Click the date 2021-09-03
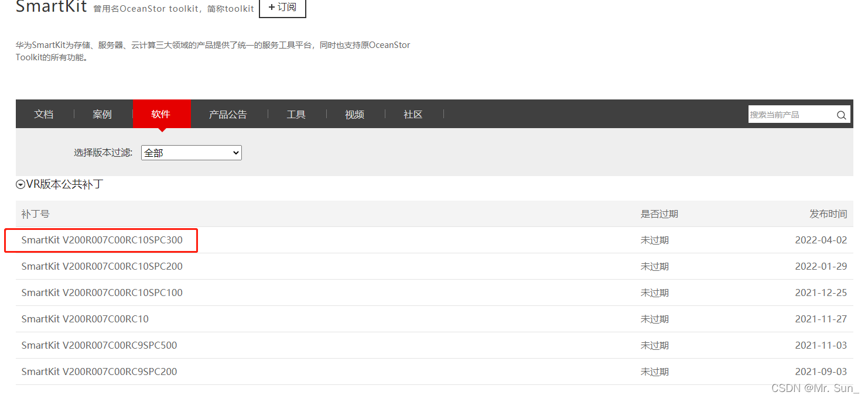The image size is (868, 399). point(821,372)
